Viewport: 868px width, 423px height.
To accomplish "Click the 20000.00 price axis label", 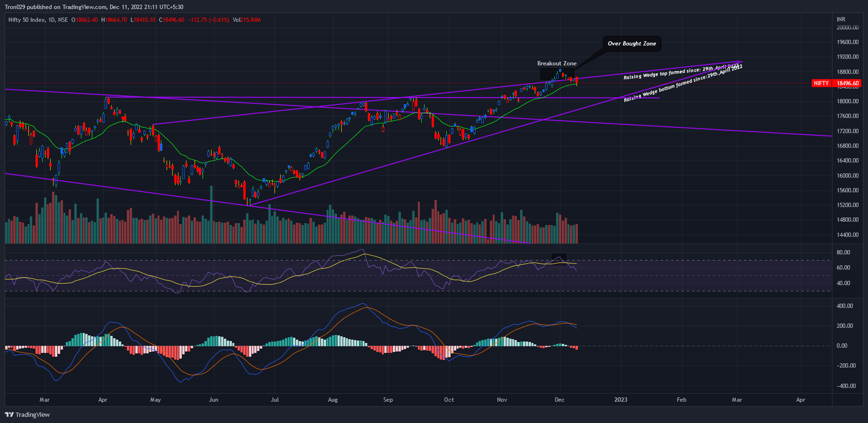I will [848, 27].
